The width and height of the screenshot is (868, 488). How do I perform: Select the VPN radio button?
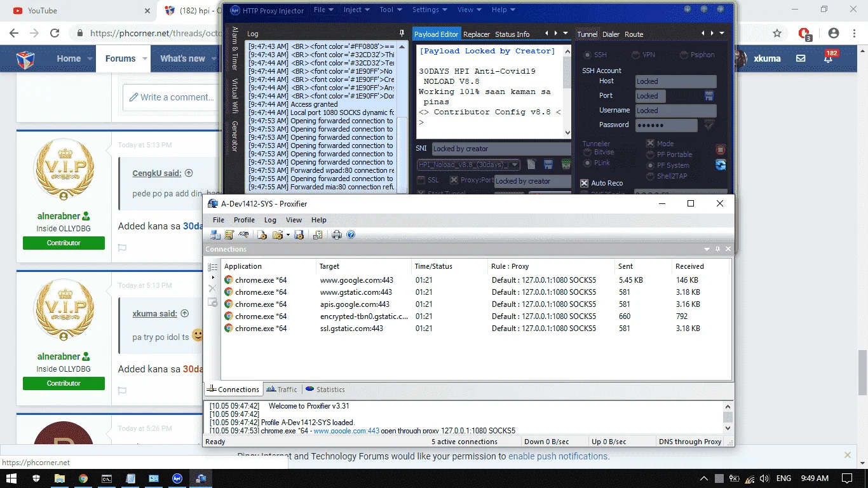635,55
